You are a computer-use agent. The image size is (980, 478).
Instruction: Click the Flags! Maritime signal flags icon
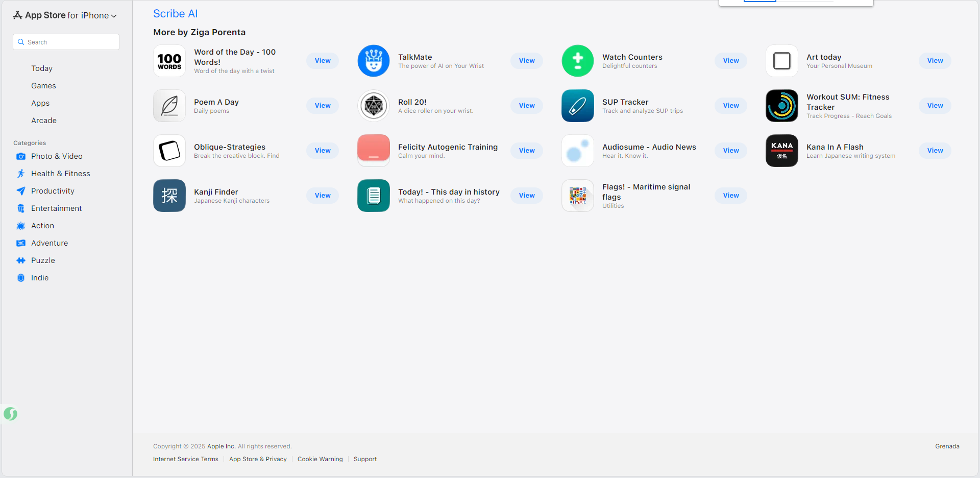pos(577,196)
